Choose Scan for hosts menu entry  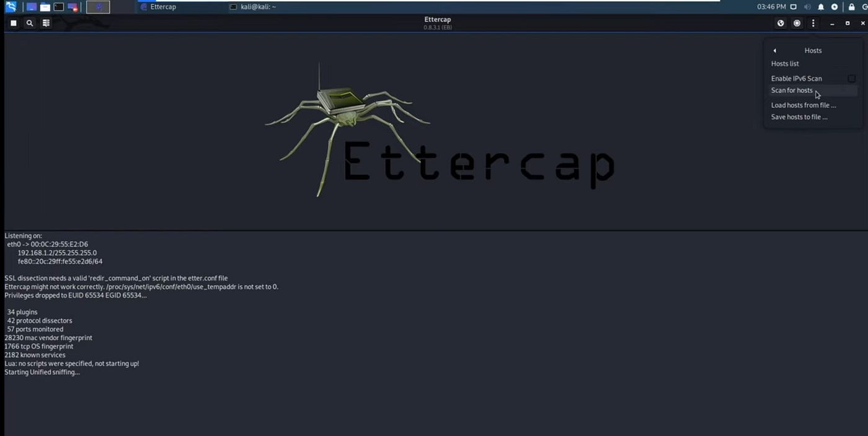[813, 90]
